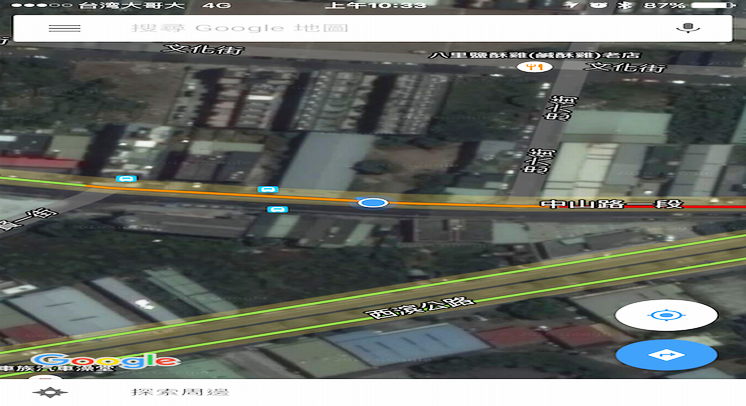Select the leftmost bus stop icon
746x406 pixels.
click(125, 180)
